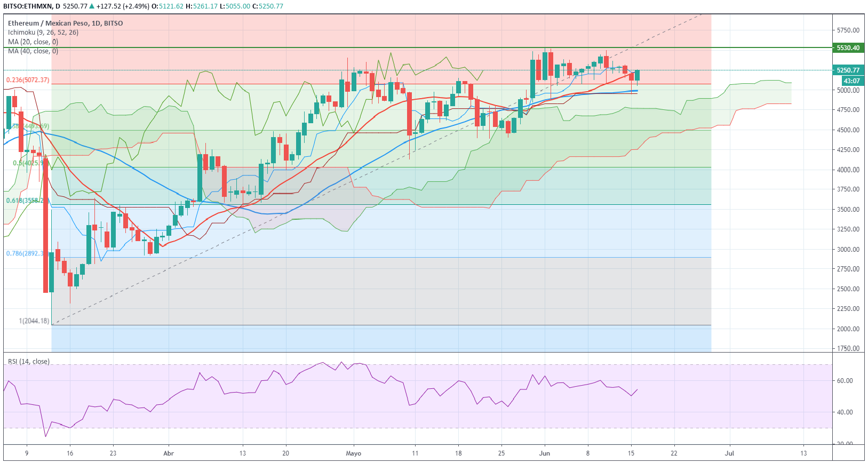Click the RSI (14, close) indicator label

click(x=29, y=362)
